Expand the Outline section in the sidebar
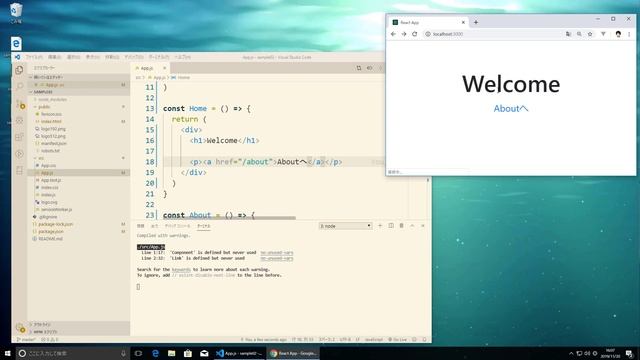This screenshot has height=360, width=640. (x=78, y=324)
